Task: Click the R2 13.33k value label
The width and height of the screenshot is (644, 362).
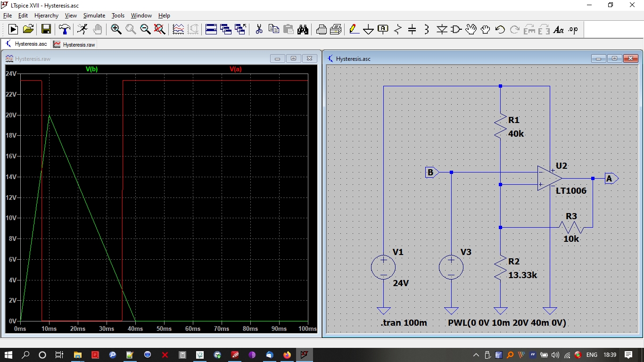Action: click(522, 275)
